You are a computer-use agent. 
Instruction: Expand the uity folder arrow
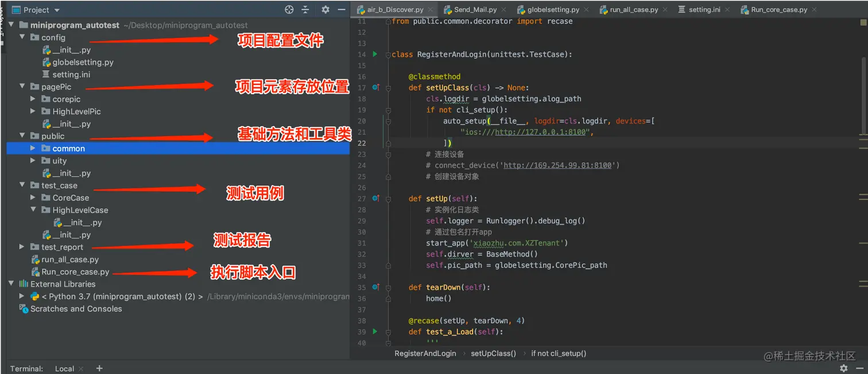[x=33, y=161]
